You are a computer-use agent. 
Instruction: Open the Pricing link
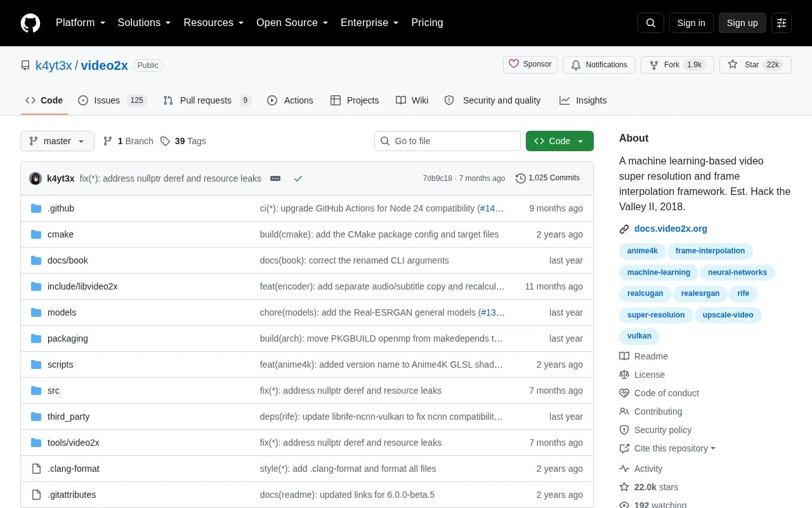click(427, 23)
